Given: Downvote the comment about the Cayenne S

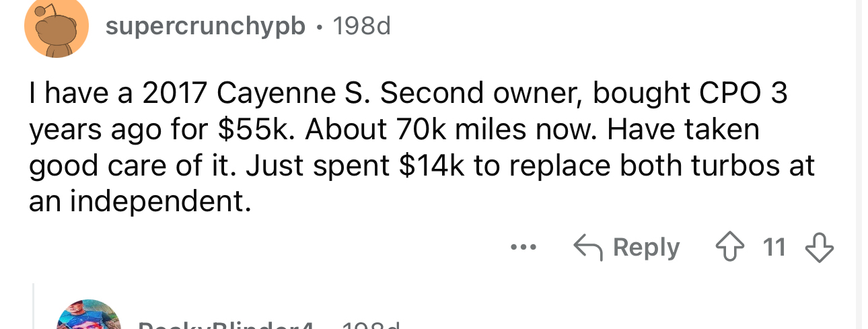Looking at the screenshot, I should pyautogui.click(x=820, y=248).
